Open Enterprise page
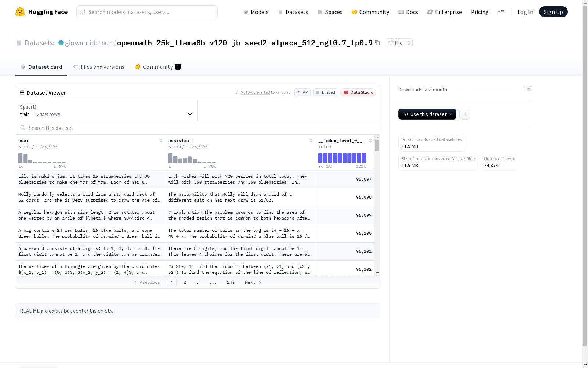 [x=444, y=12]
